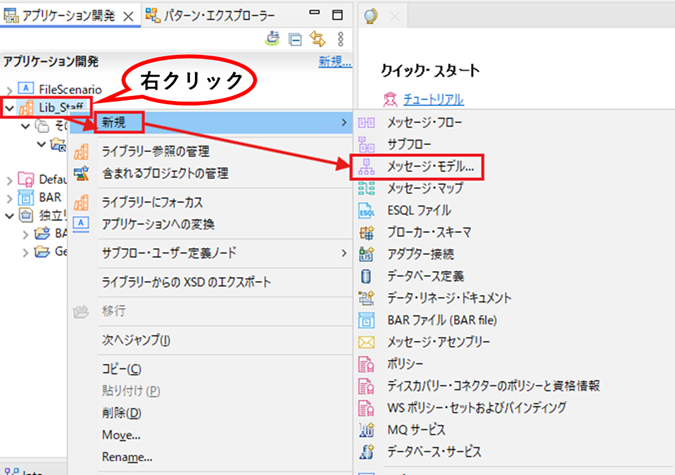Click the collapse all toolbar icon
Screen dimensions: 675x475
(295, 39)
